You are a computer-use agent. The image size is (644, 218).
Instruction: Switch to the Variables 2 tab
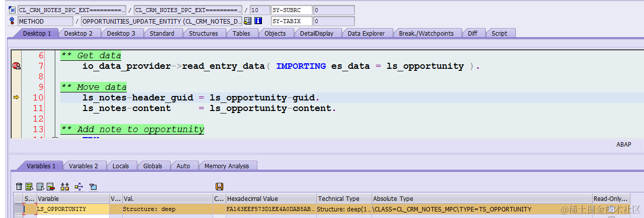pos(83,166)
